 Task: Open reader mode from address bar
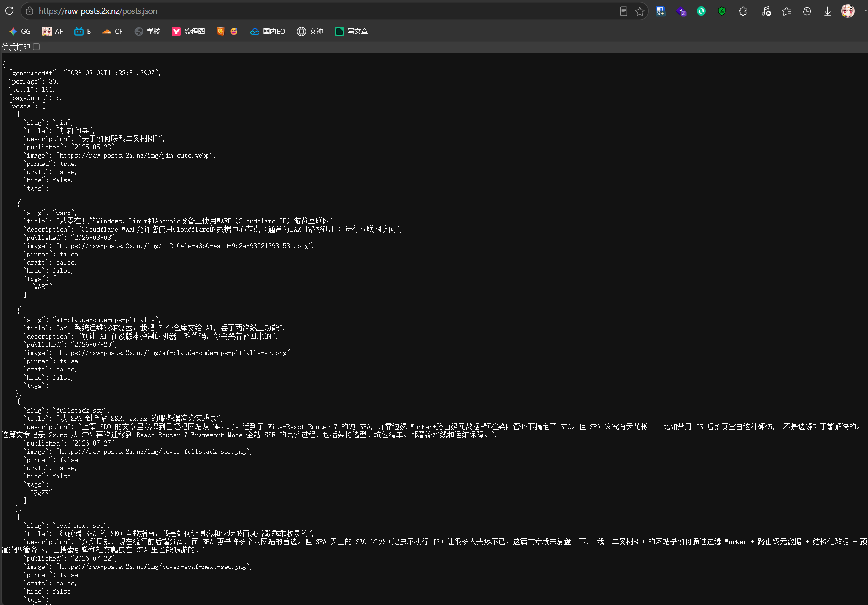pos(624,11)
